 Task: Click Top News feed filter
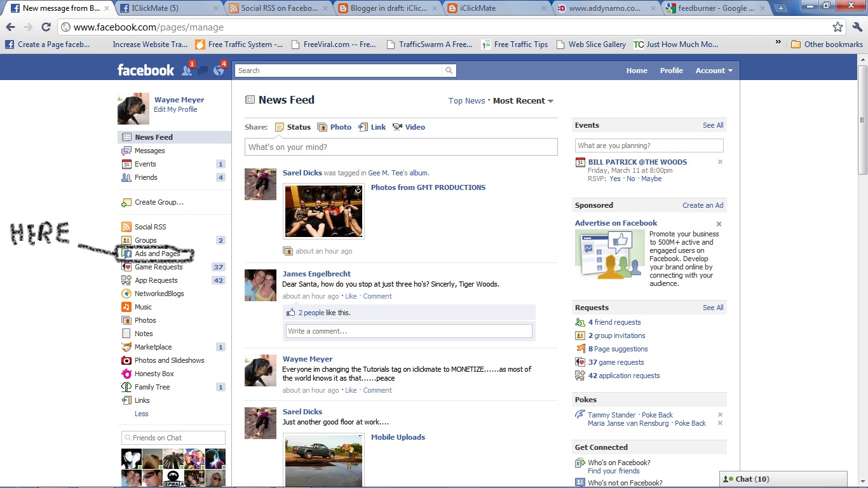click(x=466, y=101)
